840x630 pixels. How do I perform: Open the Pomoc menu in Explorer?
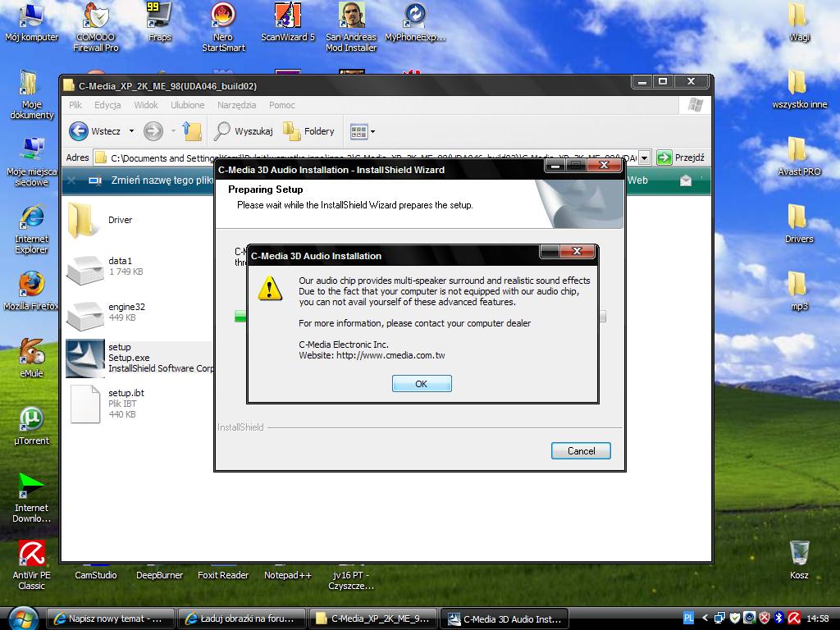(x=282, y=105)
